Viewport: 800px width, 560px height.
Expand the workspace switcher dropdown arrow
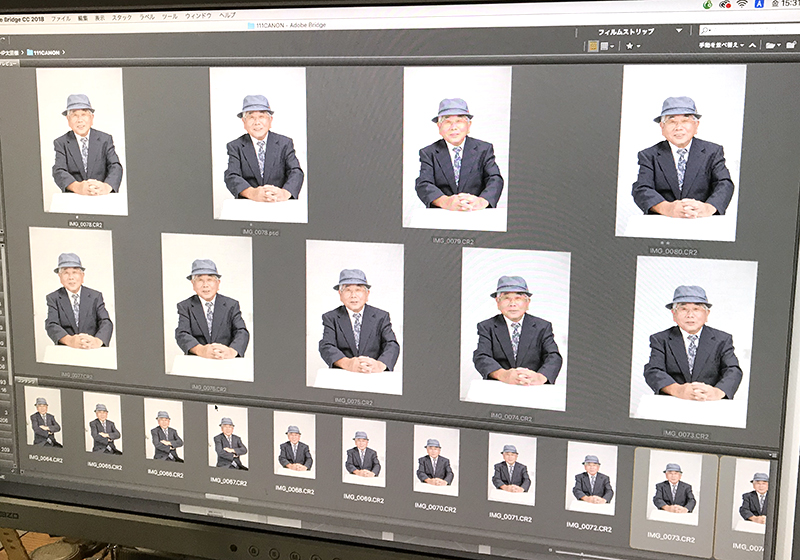680,31
